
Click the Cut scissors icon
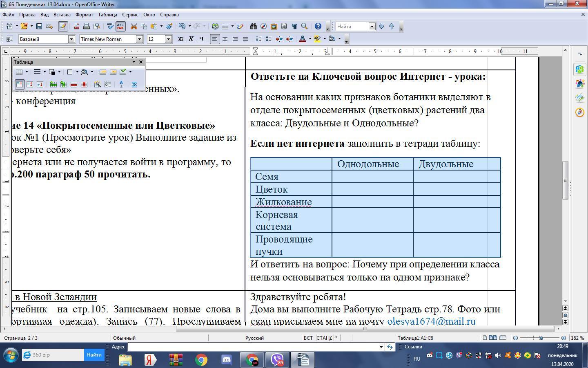(x=134, y=26)
